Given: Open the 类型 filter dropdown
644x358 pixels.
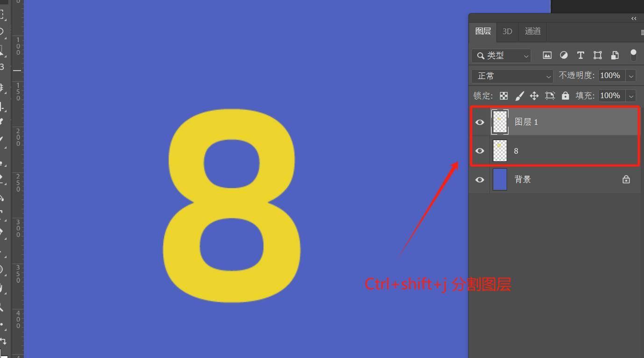Looking at the screenshot, I should 501,56.
